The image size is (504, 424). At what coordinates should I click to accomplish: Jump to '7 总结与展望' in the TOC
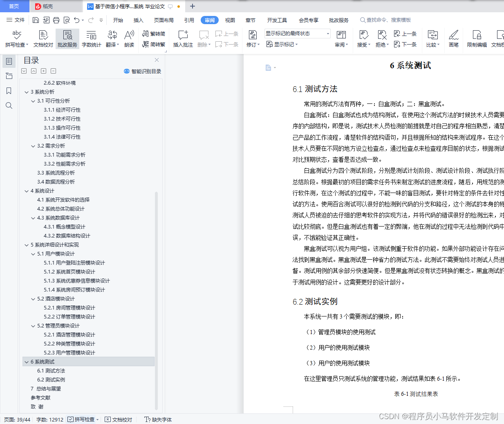[x=46, y=389]
